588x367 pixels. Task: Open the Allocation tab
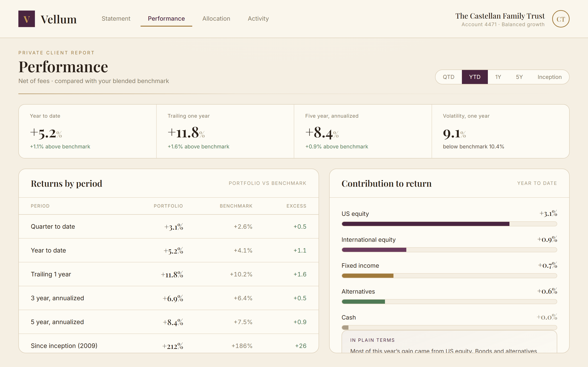coord(216,19)
